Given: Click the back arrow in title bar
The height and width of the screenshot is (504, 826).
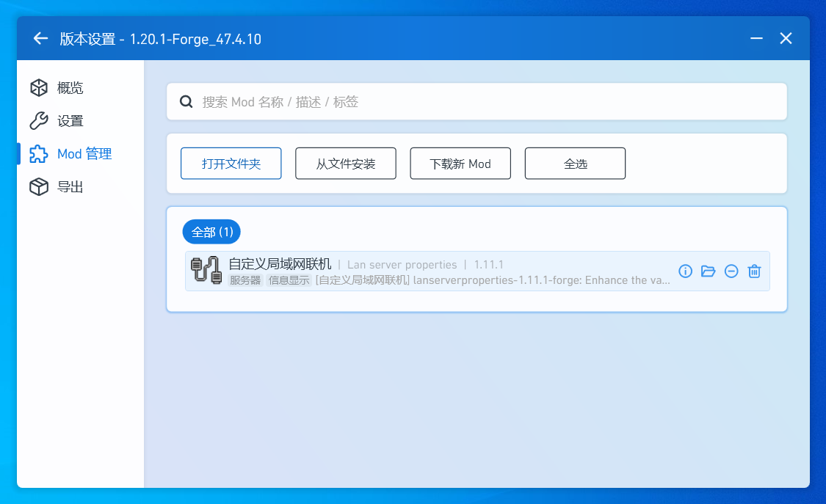Looking at the screenshot, I should tap(40, 38).
